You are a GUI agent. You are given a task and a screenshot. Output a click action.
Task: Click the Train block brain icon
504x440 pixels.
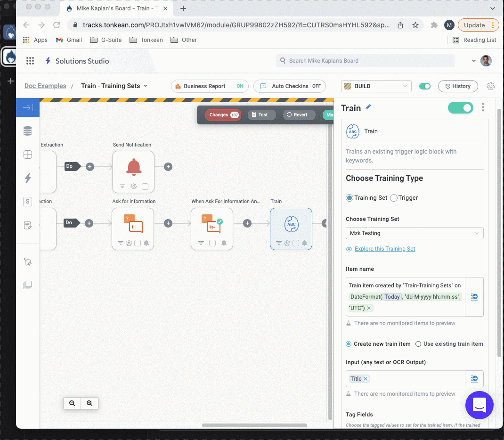pyautogui.click(x=291, y=224)
